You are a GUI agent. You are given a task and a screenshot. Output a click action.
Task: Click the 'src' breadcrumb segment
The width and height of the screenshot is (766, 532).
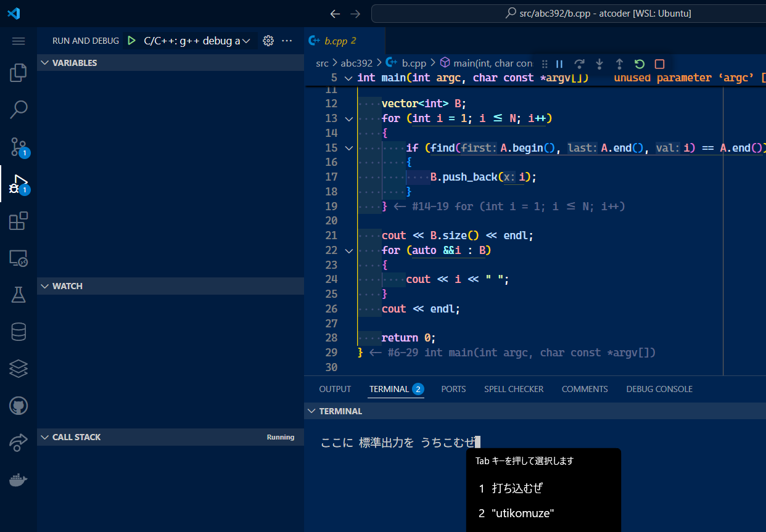[x=322, y=63]
